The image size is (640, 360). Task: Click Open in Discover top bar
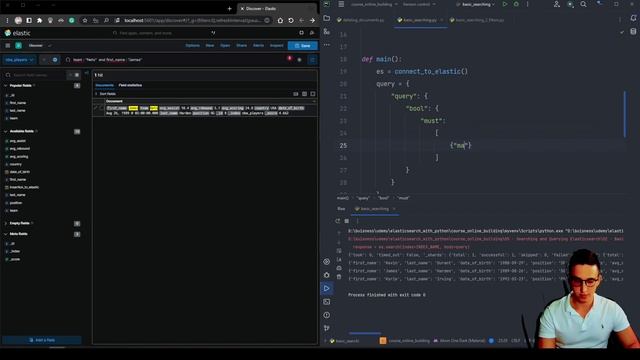click(225, 46)
